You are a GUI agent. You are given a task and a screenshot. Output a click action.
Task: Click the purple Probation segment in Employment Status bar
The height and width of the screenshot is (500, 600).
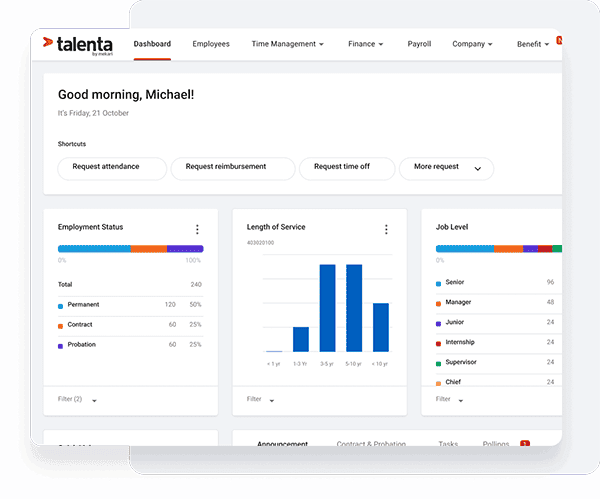point(185,249)
